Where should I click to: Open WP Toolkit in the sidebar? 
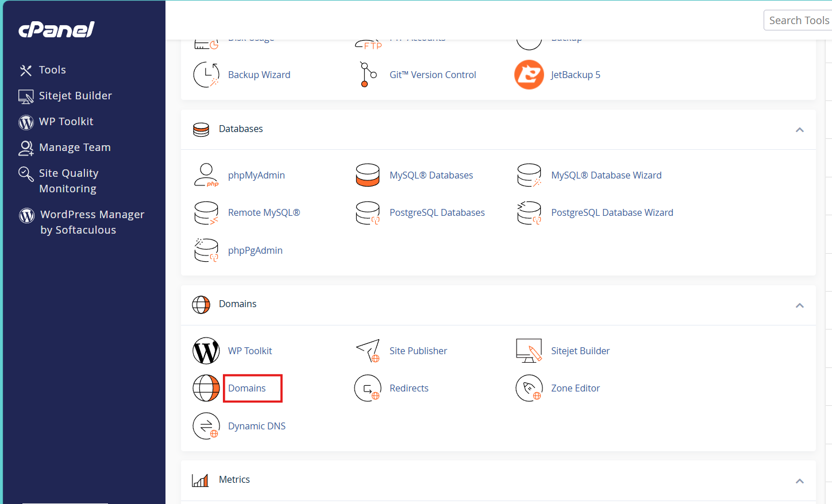point(66,122)
